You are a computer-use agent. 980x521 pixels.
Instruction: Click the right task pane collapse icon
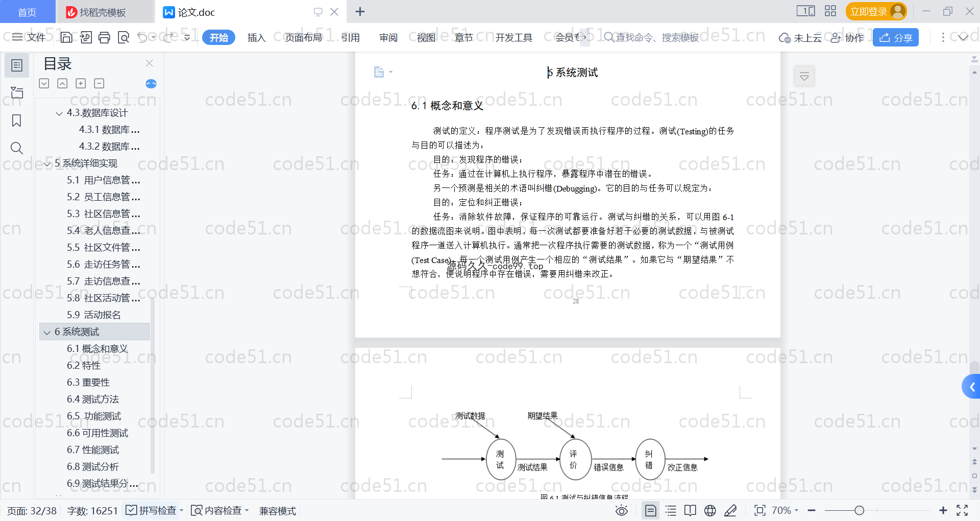coord(804,77)
